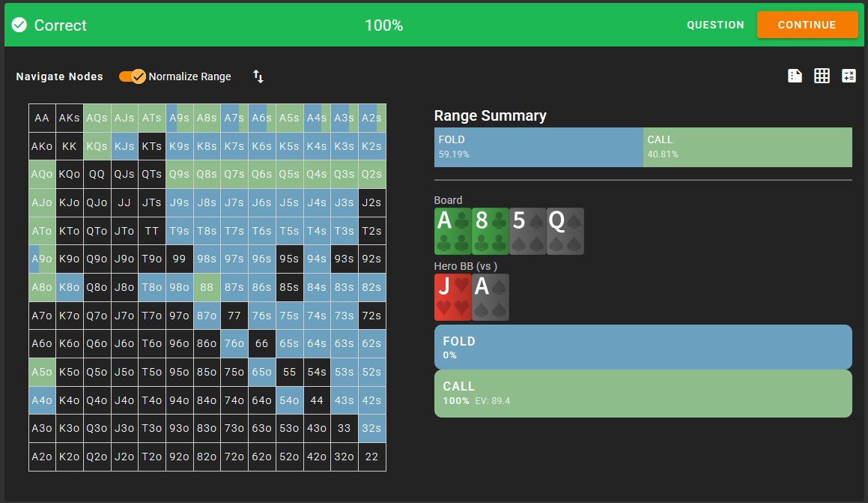This screenshot has height=503, width=868.
Task: Select the 88 cell in range grid
Action: click(x=207, y=288)
